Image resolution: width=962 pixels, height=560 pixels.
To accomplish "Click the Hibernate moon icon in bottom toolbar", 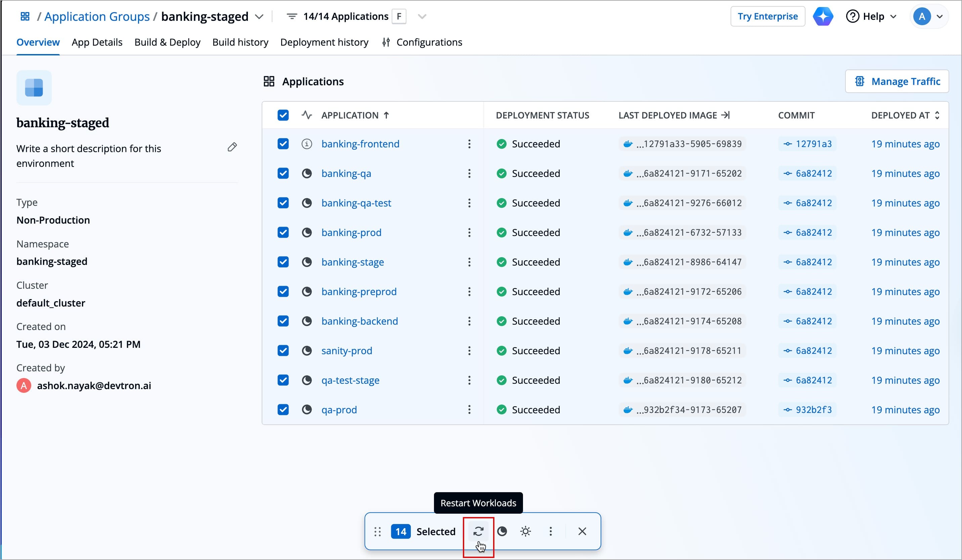I will tap(502, 531).
